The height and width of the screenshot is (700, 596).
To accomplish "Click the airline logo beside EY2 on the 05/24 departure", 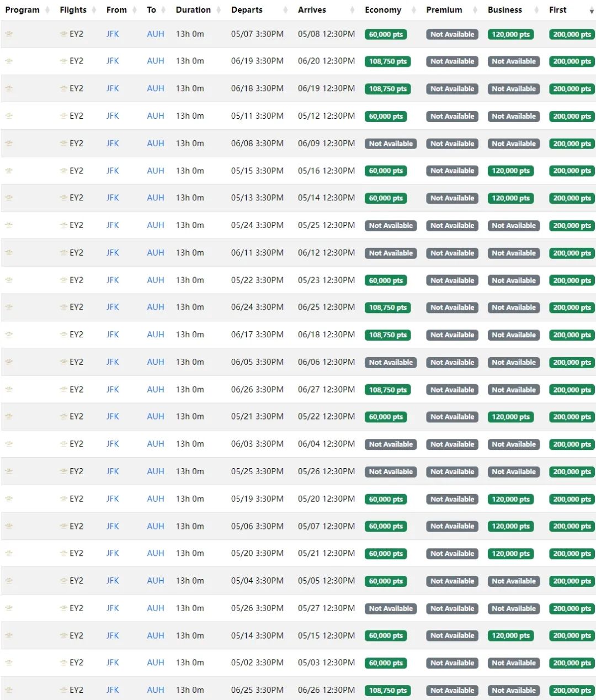I will click(x=64, y=225).
